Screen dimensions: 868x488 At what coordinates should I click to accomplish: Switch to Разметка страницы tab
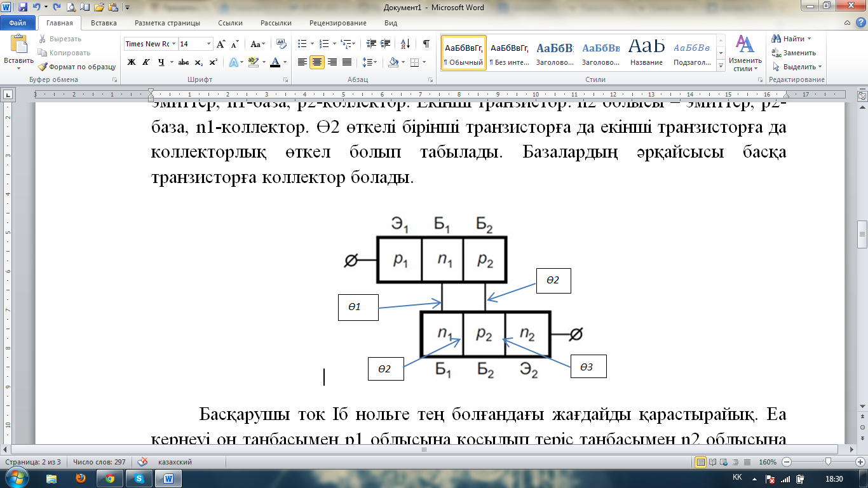click(x=167, y=23)
